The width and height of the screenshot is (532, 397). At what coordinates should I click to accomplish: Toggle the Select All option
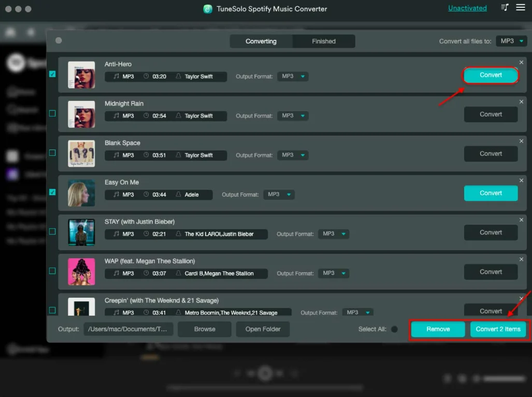(394, 329)
